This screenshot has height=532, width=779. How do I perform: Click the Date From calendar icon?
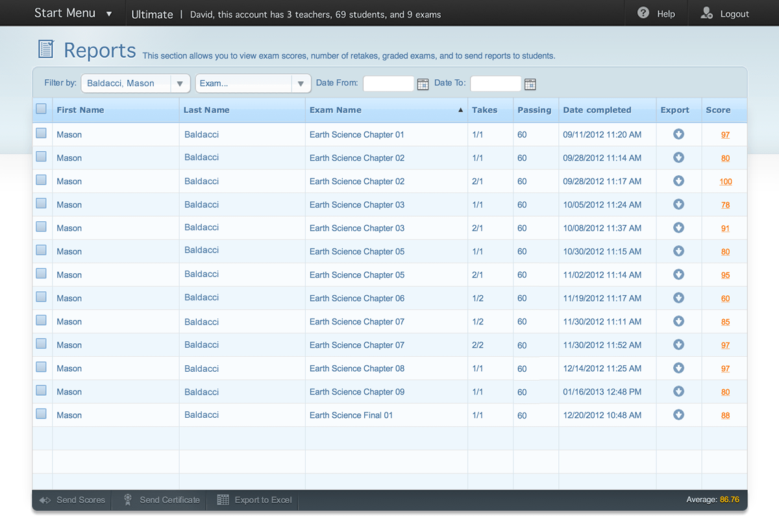(x=423, y=84)
